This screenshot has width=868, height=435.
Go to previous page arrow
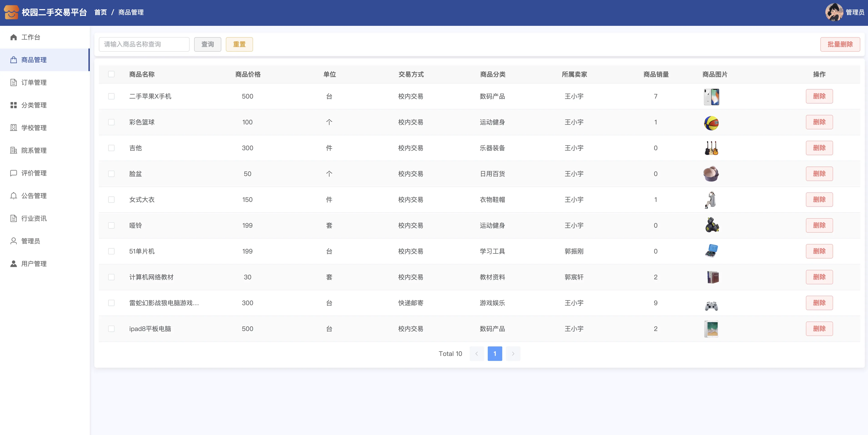coord(476,353)
